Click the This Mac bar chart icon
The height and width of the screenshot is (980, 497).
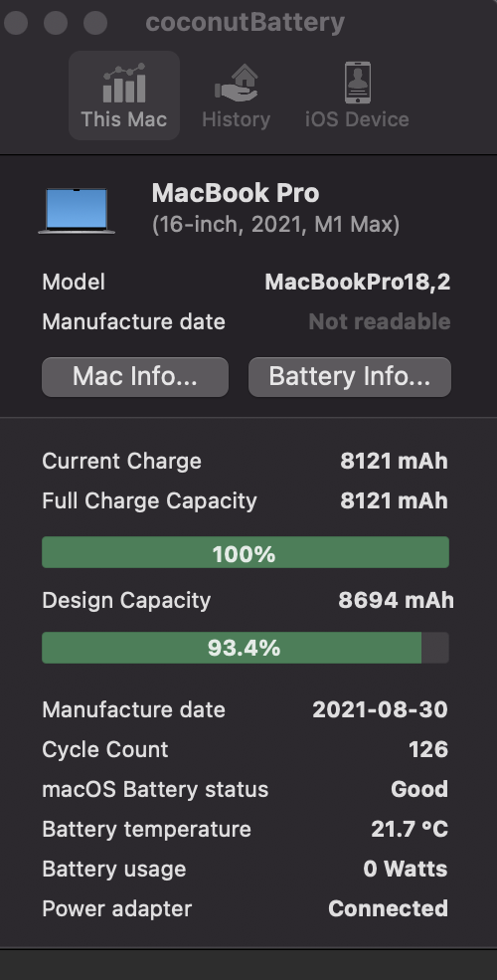click(x=124, y=83)
